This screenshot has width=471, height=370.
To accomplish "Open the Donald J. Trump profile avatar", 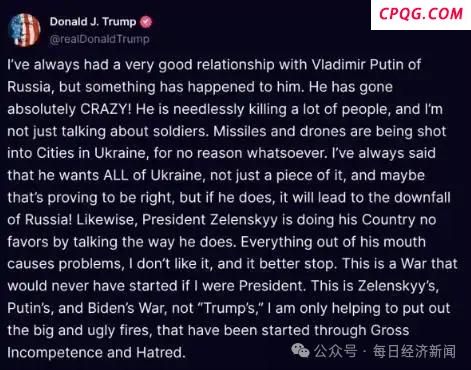I will pos(24,30).
